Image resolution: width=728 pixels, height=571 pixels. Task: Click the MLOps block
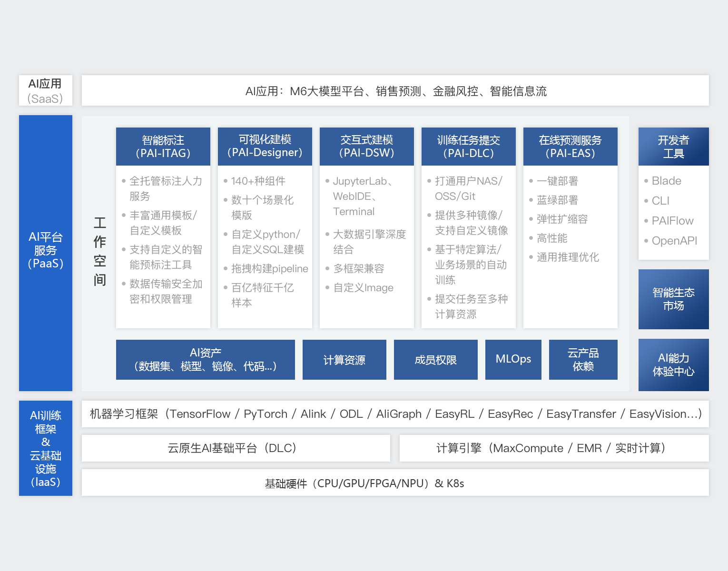513,360
